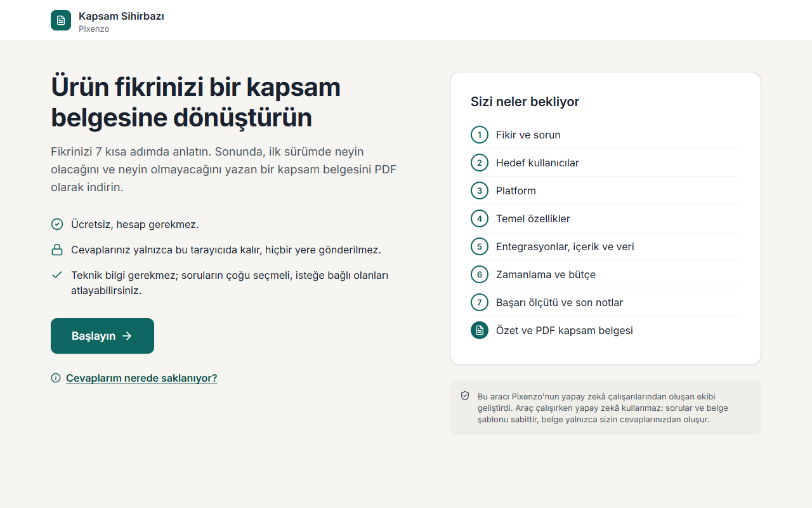Open the "Cevaplarım nerede saklanıyor?" link

[141, 378]
